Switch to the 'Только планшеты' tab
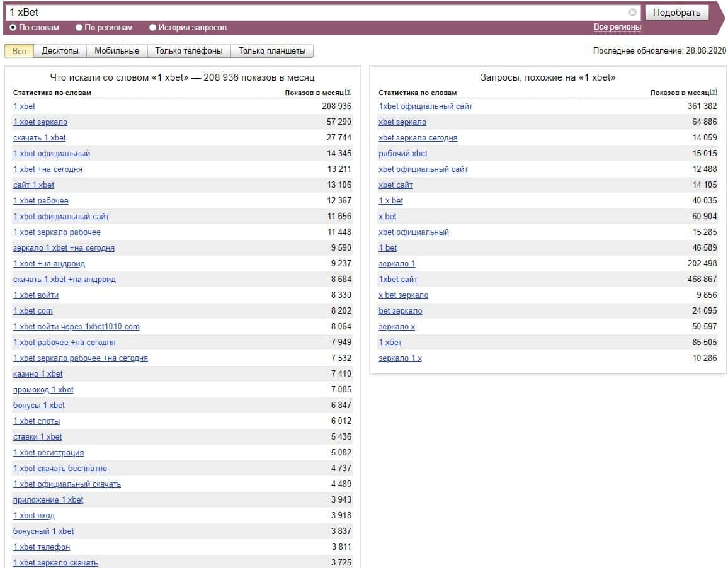The width and height of the screenshot is (728, 568). [x=272, y=51]
